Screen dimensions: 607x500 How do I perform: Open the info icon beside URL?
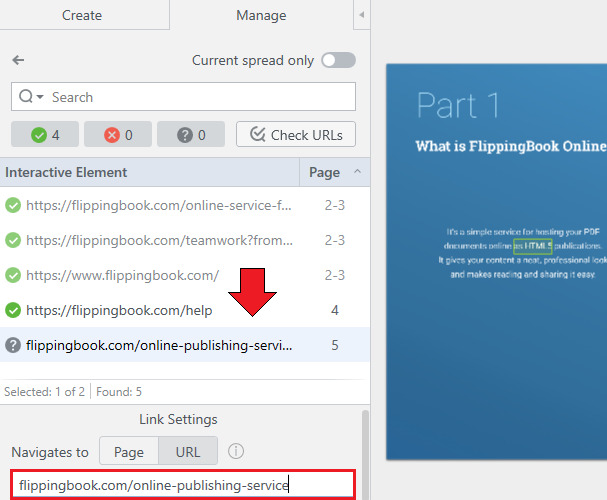coord(236,451)
